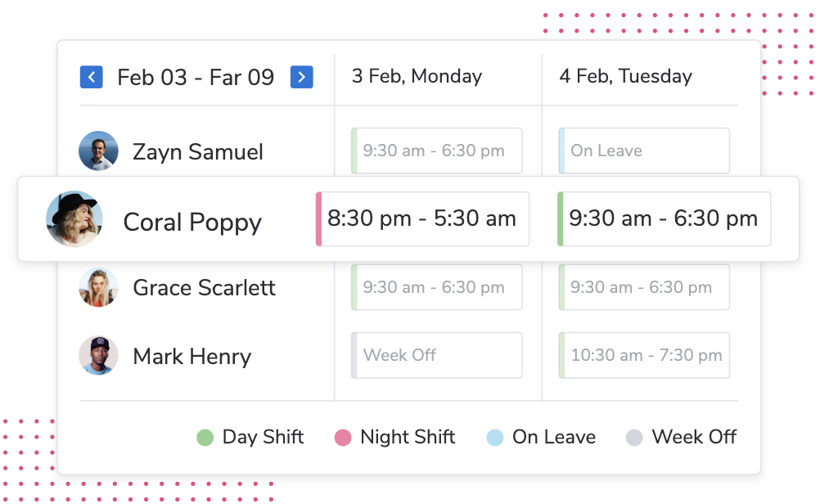Click Coral Poppy's profile photo
This screenshot has height=504, width=820.
click(x=74, y=219)
